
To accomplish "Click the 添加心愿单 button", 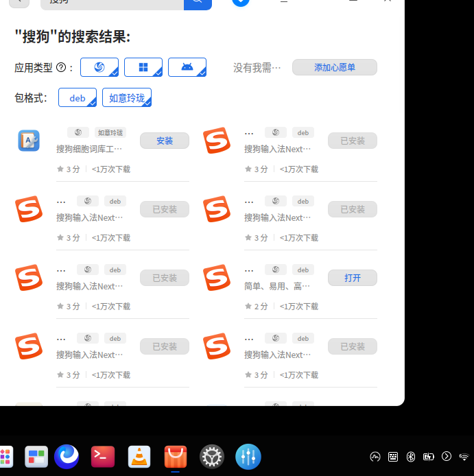I will pyautogui.click(x=335, y=67).
